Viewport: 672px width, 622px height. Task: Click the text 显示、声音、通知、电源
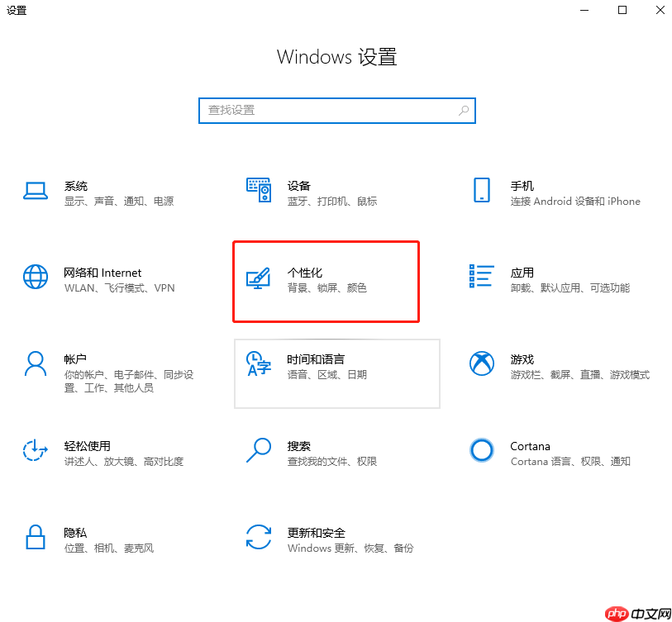click(119, 202)
